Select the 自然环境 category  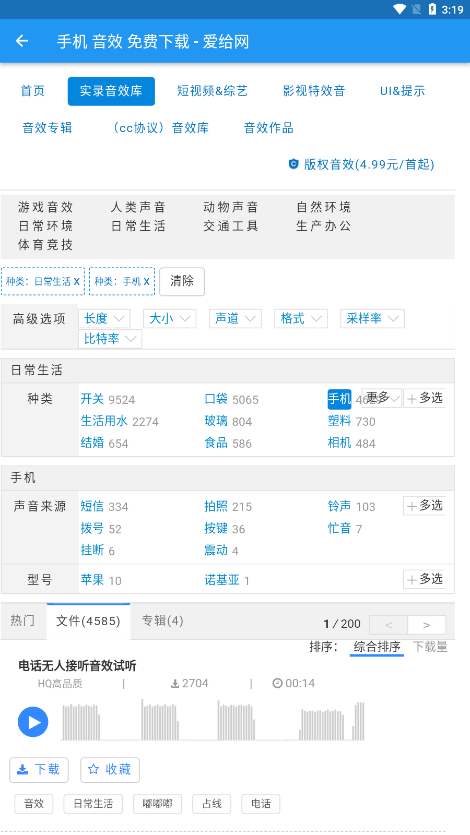tap(324, 207)
